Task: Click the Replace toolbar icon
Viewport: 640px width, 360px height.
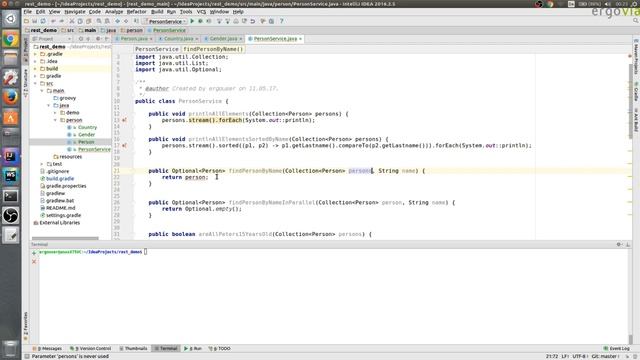Action: pyautogui.click(x=107, y=21)
